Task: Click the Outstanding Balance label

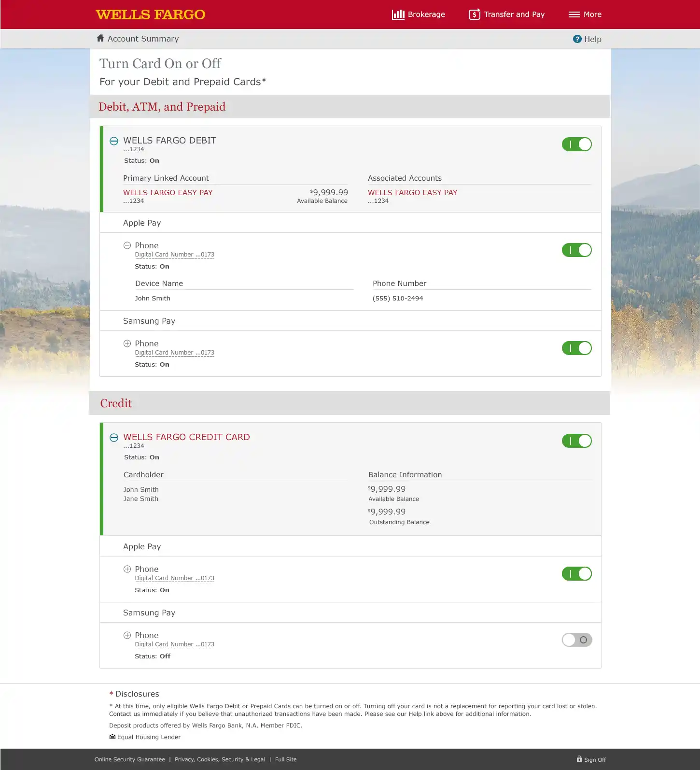Action: tap(399, 522)
